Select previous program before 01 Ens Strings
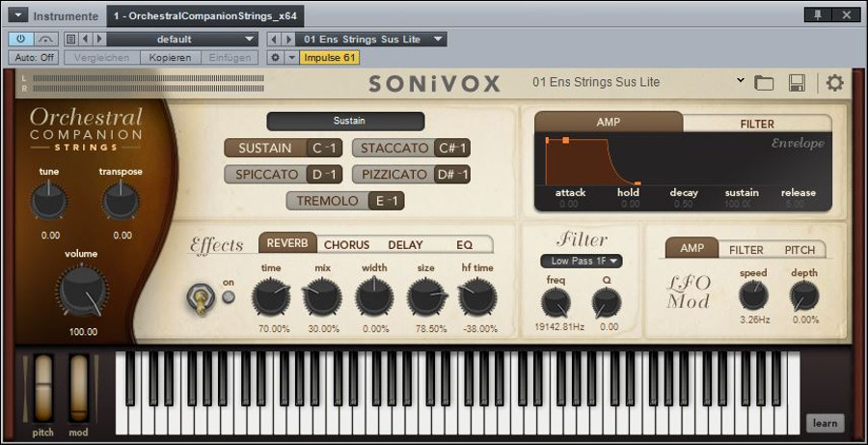The image size is (868, 445). coord(274,40)
